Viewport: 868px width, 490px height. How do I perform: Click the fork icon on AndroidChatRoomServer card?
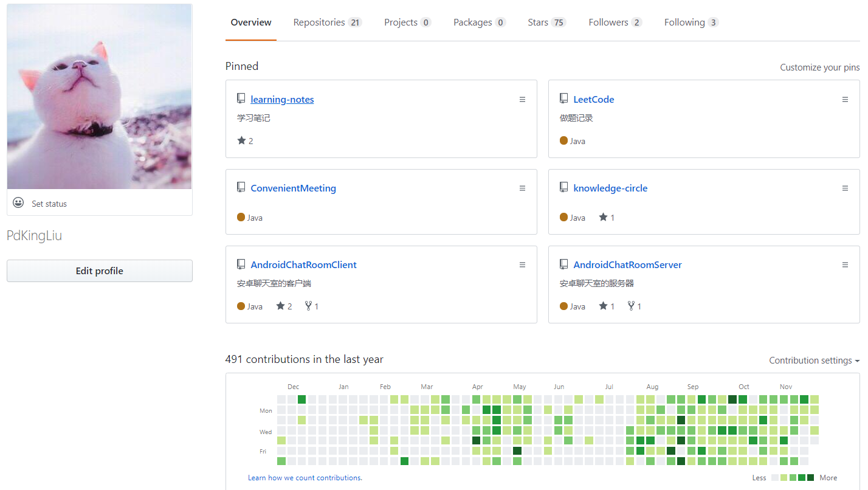coord(632,306)
